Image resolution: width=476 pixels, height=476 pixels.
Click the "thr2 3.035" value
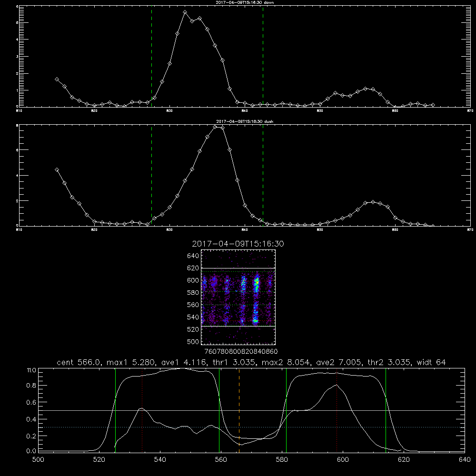(x=389, y=362)
